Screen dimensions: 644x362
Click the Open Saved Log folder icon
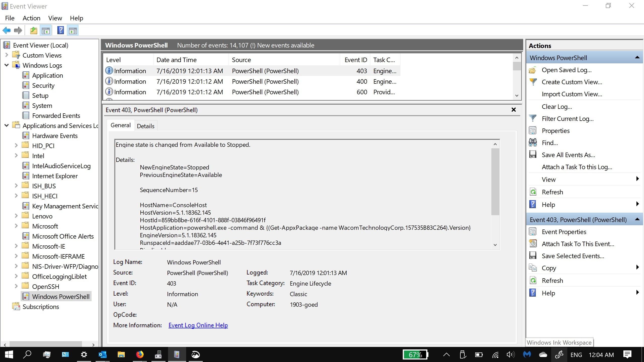click(x=533, y=70)
